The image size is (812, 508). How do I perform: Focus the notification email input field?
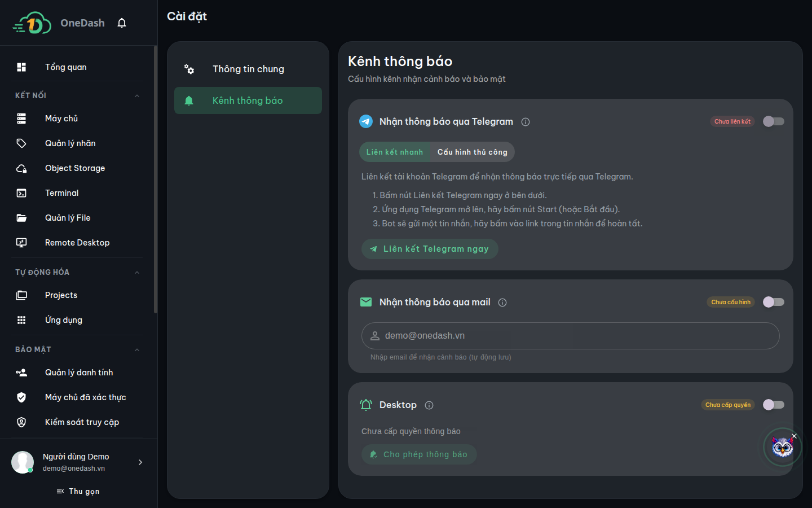(x=571, y=336)
